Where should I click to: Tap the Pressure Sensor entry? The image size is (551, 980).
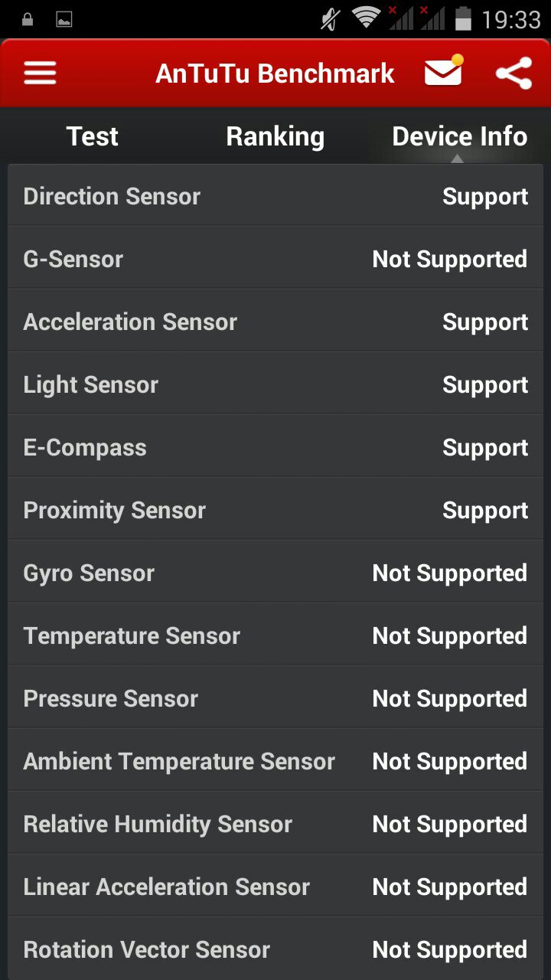point(275,699)
